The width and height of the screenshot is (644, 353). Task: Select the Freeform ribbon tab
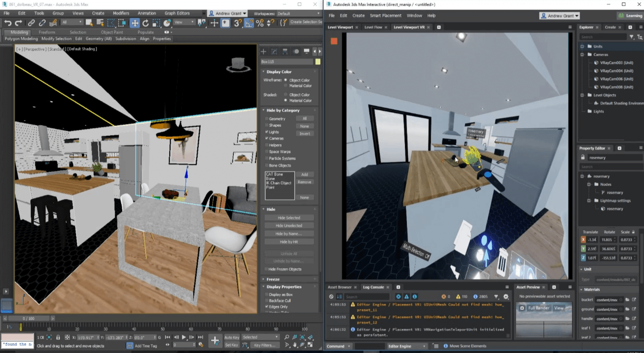tap(47, 32)
